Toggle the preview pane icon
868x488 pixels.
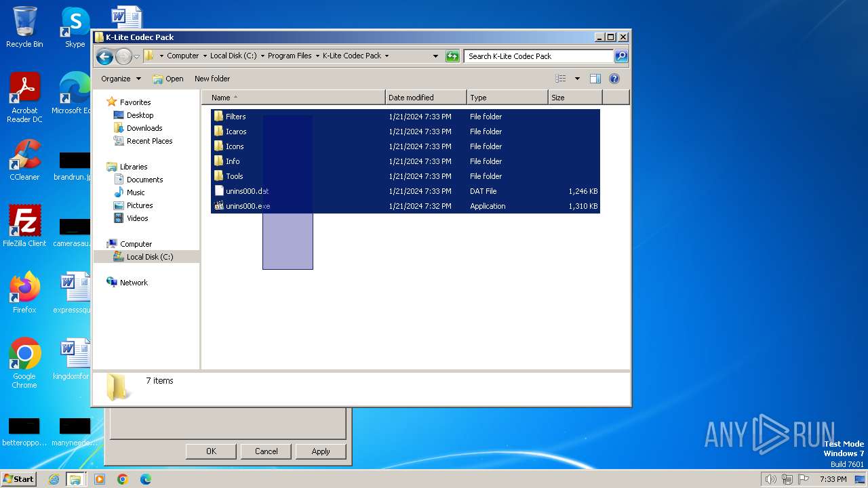point(595,79)
